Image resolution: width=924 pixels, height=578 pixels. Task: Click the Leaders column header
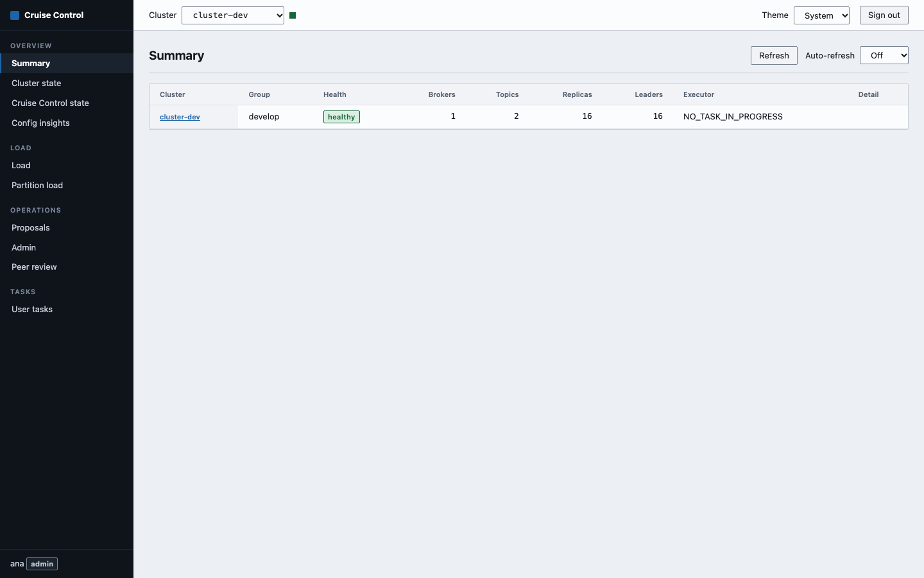(649, 94)
